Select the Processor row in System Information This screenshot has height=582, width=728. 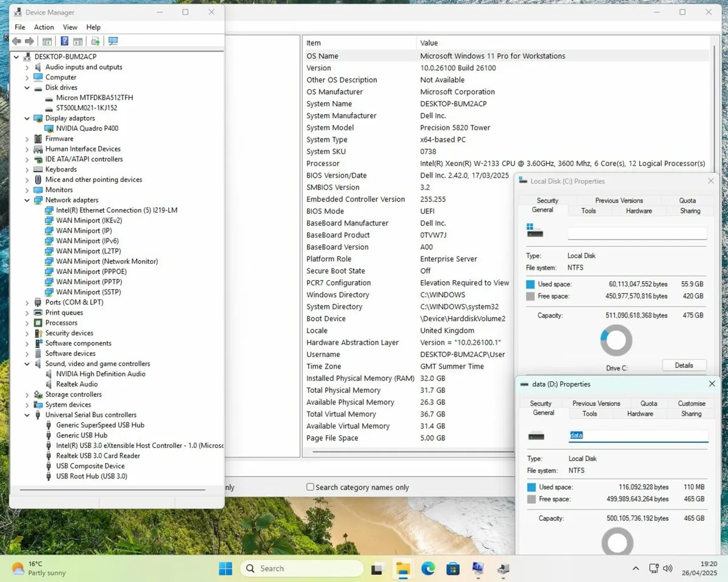pos(507,164)
